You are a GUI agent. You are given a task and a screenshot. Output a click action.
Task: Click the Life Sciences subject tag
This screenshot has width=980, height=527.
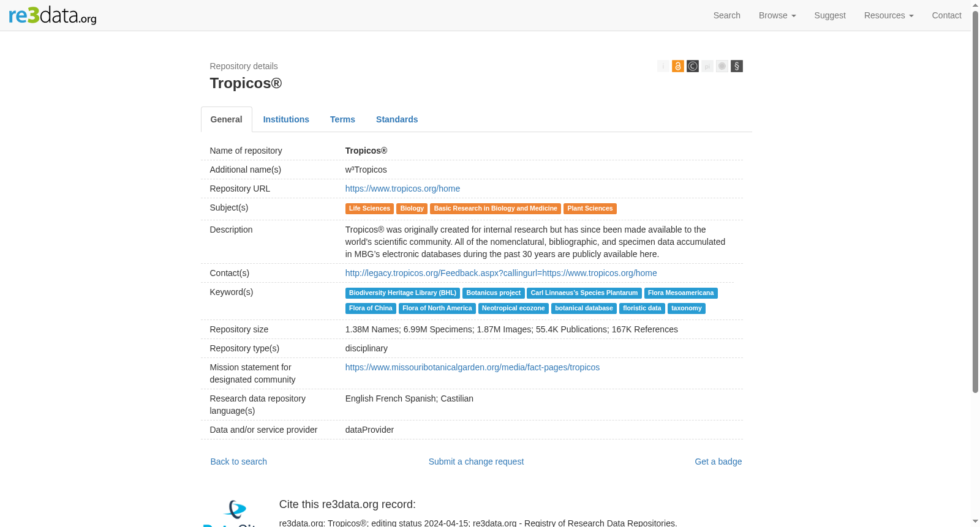tap(369, 209)
